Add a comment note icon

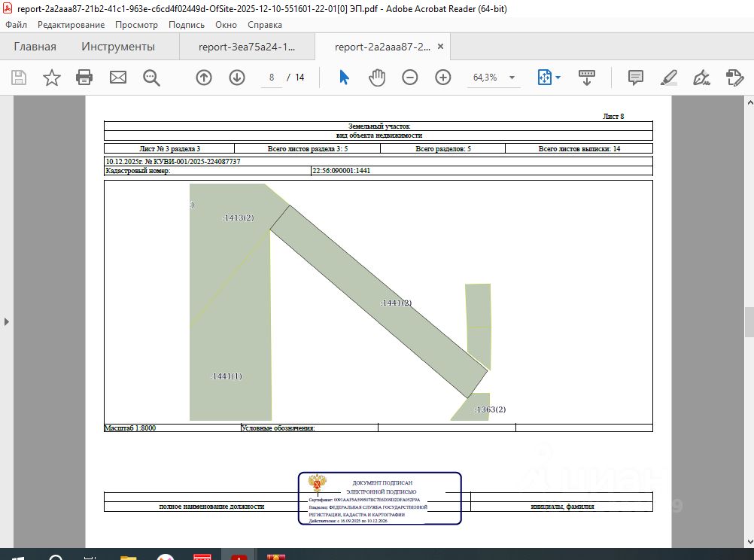(636, 78)
